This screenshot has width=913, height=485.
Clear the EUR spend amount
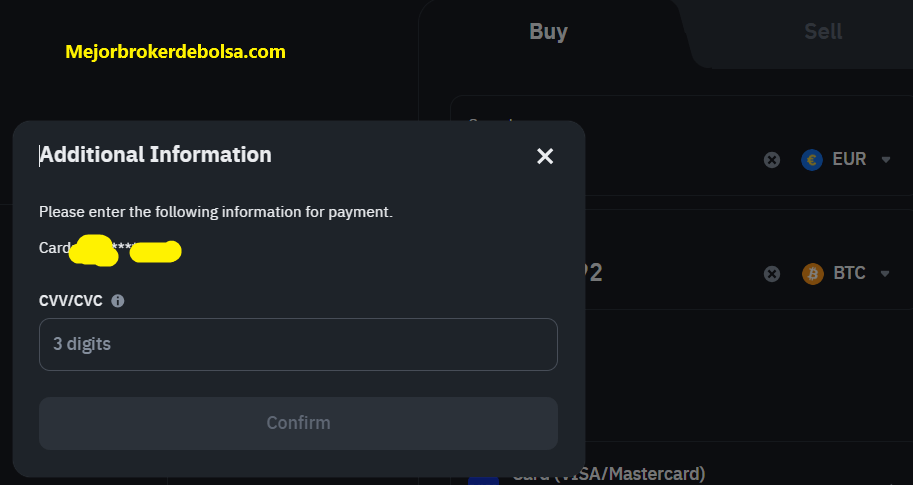click(772, 160)
